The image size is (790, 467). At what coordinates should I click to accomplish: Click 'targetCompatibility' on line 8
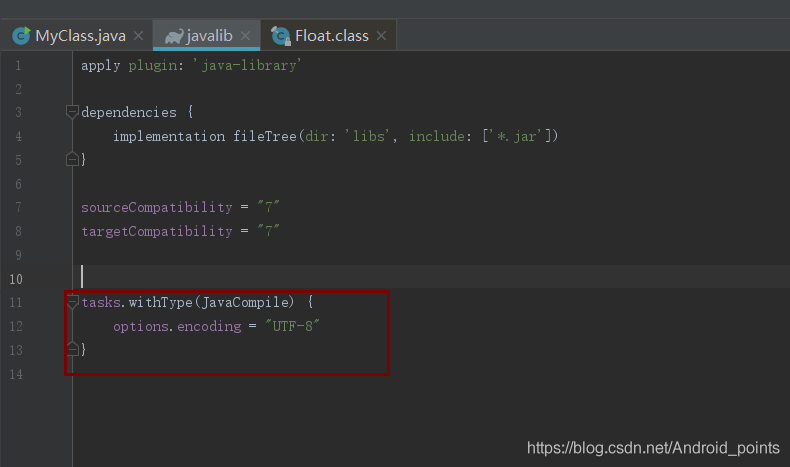coord(157,231)
